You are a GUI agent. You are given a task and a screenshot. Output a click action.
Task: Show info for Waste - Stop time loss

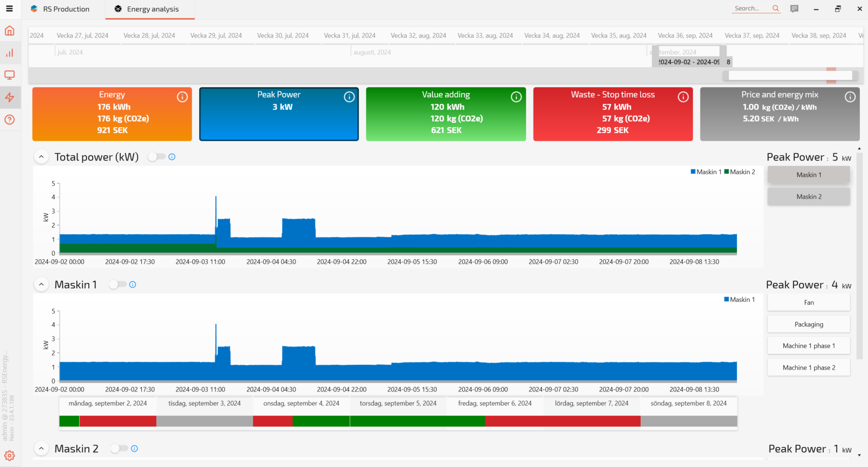(683, 97)
